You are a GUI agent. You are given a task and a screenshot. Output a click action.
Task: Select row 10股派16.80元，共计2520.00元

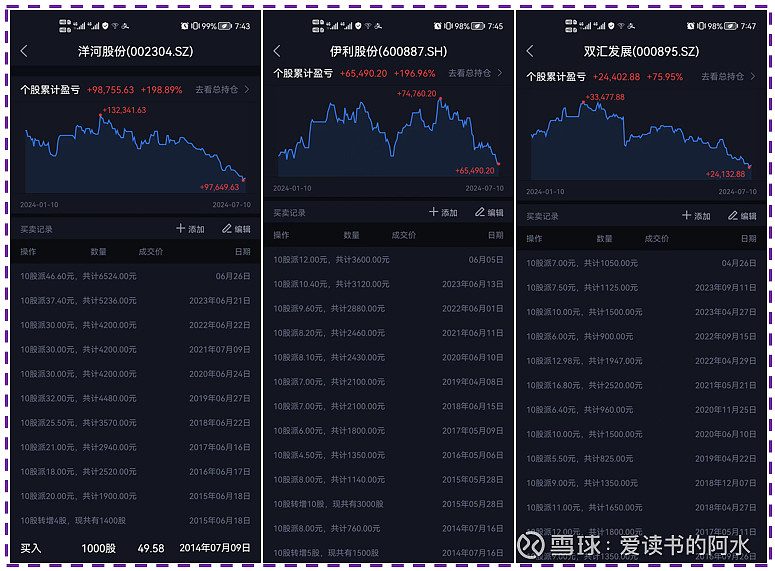(641, 385)
